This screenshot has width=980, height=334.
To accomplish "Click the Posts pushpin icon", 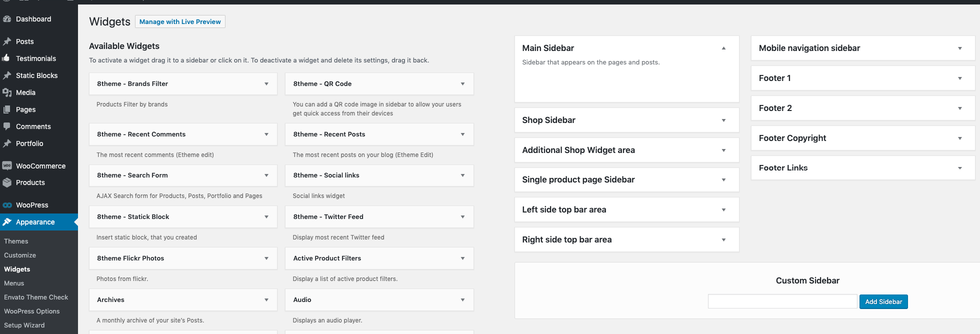I will pyautogui.click(x=7, y=41).
